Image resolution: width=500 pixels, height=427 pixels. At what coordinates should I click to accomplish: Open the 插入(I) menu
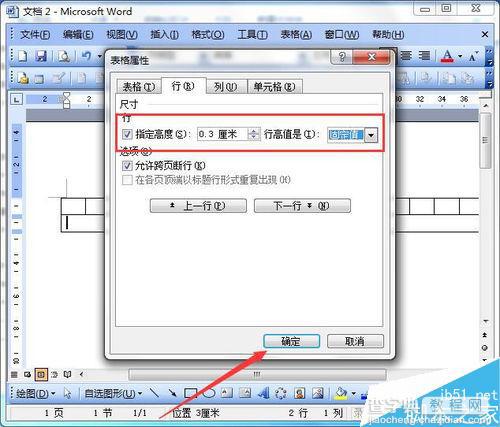[164, 34]
